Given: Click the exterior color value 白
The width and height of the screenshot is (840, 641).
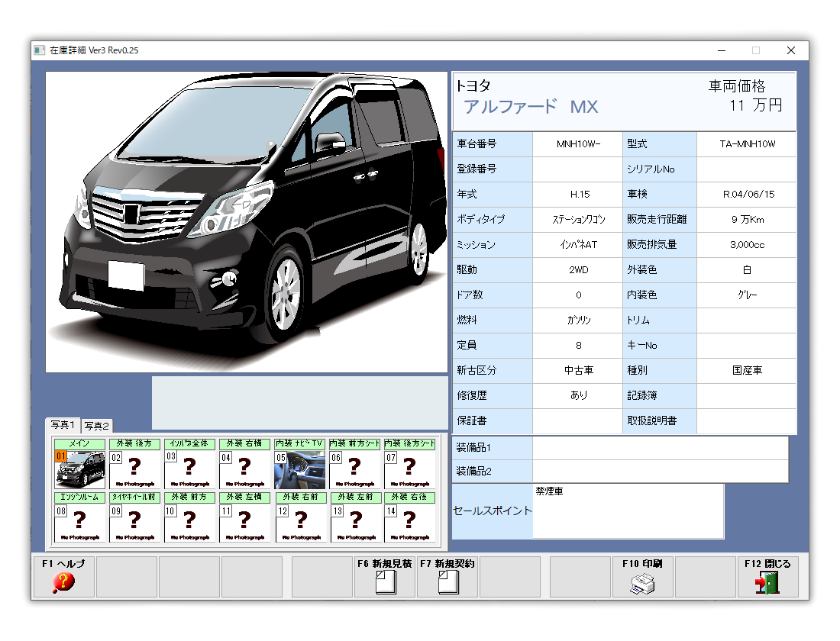Looking at the screenshot, I should point(747,270).
